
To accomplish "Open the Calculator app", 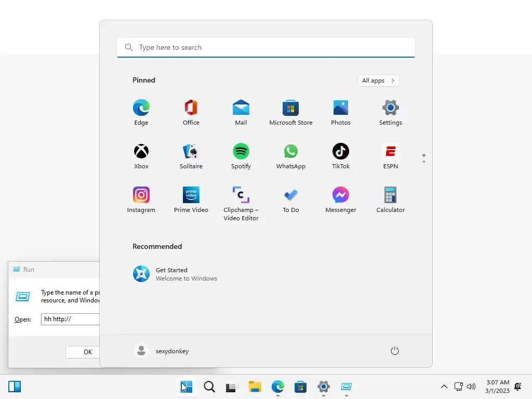I will pyautogui.click(x=391, y=200).
